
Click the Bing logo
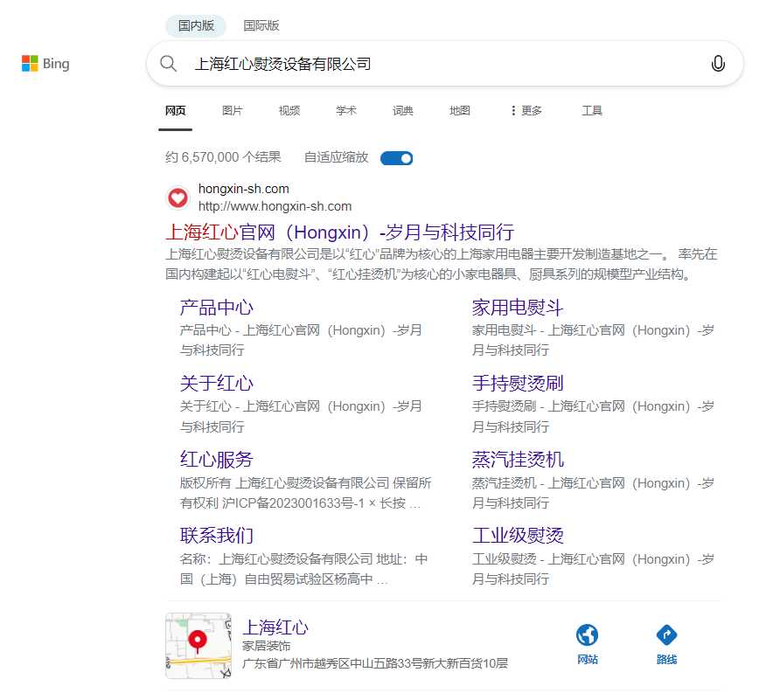coord(45,64)
